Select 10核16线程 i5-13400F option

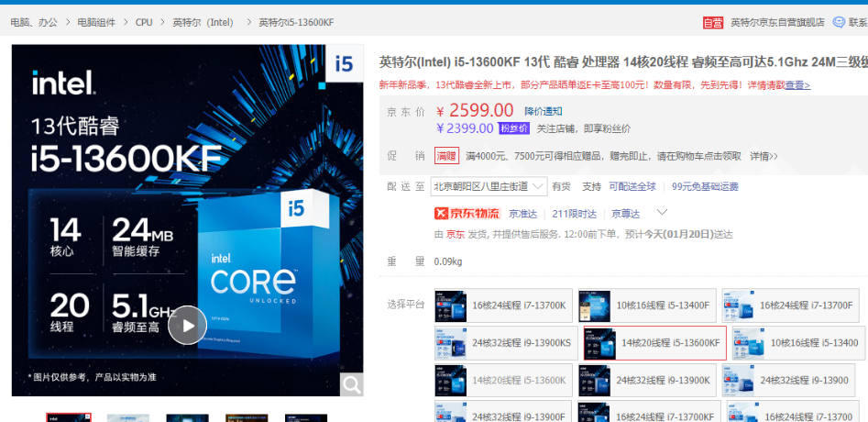pos(647,305)
